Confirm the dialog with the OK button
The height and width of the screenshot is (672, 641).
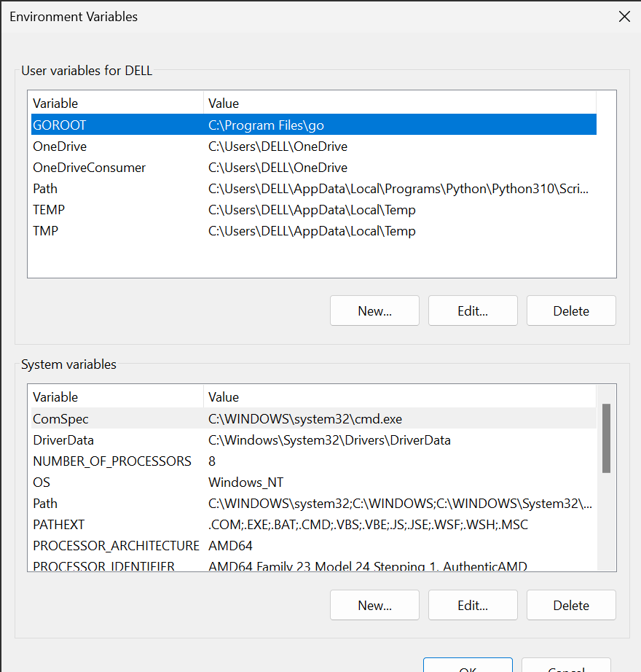tap(468, 665)
